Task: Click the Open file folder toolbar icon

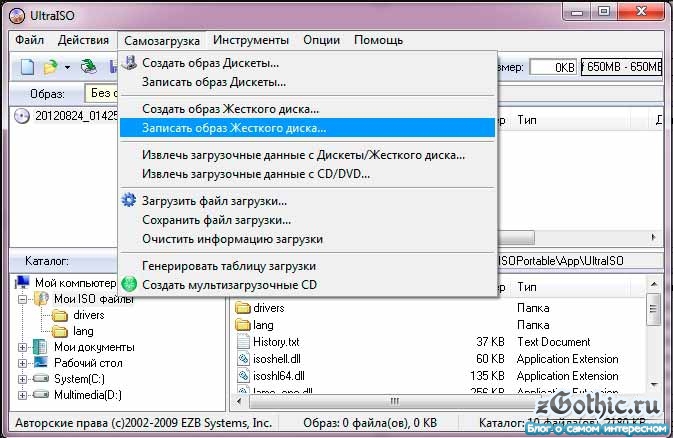Action: point(51,67)
